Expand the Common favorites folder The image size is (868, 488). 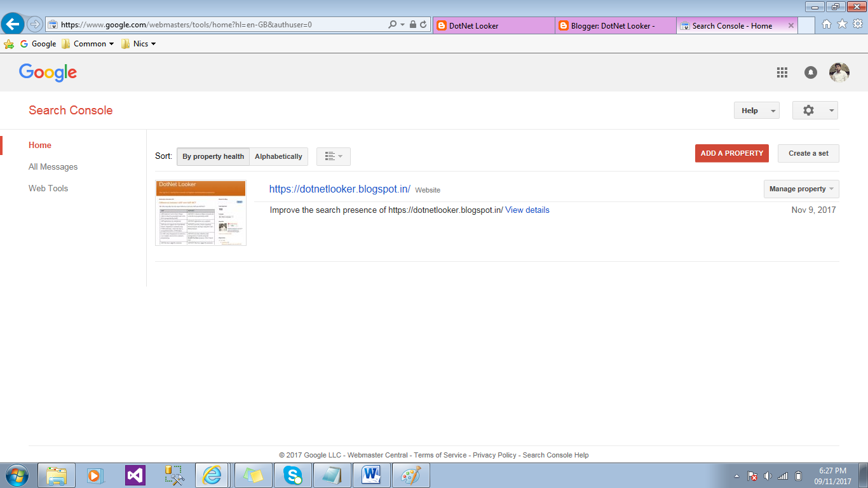[88, 44]
